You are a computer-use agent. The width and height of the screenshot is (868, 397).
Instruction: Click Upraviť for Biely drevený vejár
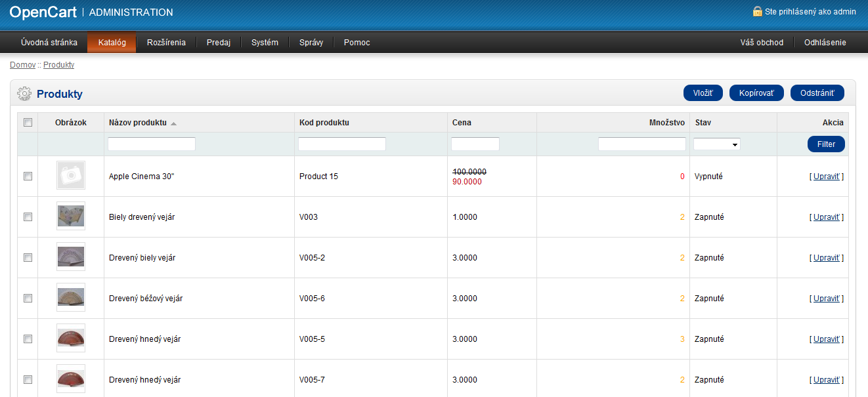[x=827, y=217]
